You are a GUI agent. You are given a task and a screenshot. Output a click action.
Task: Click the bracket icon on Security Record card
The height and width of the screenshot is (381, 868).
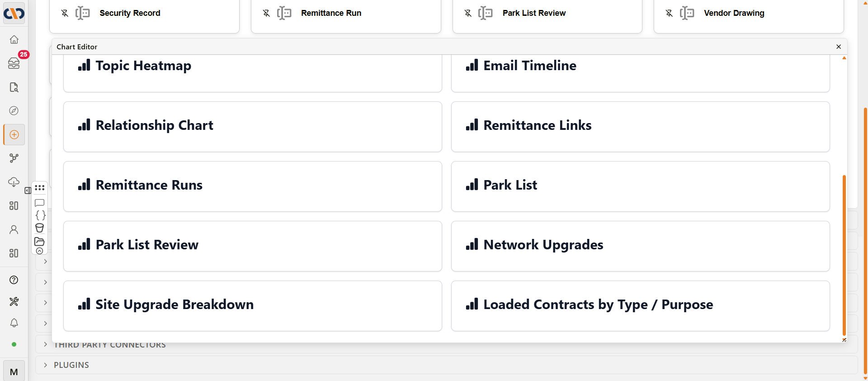tap(83, 13)
